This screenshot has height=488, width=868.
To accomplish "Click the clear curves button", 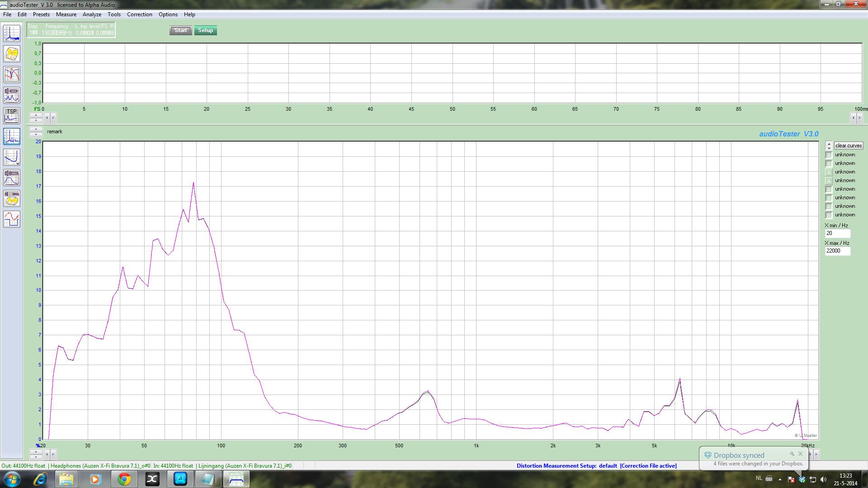I will (849, 145).
